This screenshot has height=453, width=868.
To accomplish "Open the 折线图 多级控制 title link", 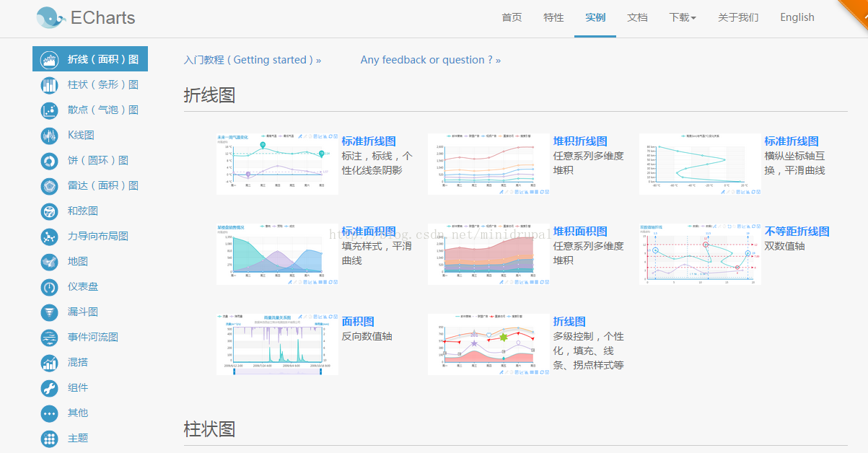I will click(x=569, y=322).
